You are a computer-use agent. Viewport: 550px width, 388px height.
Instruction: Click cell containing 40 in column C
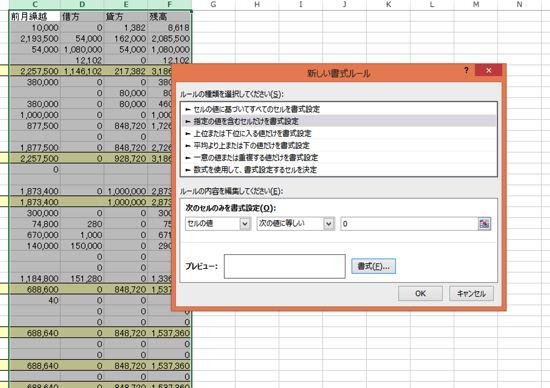[x=35, y=300]
